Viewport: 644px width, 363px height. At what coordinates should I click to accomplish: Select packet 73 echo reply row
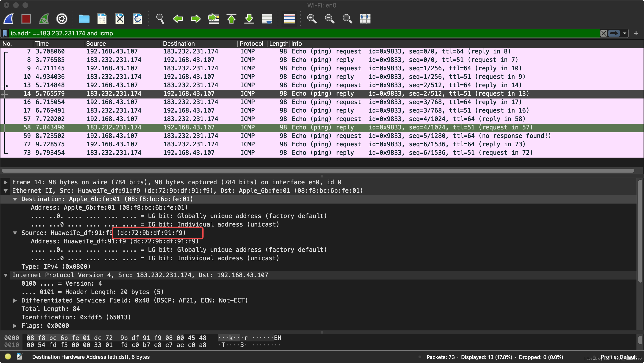(322, 153)
